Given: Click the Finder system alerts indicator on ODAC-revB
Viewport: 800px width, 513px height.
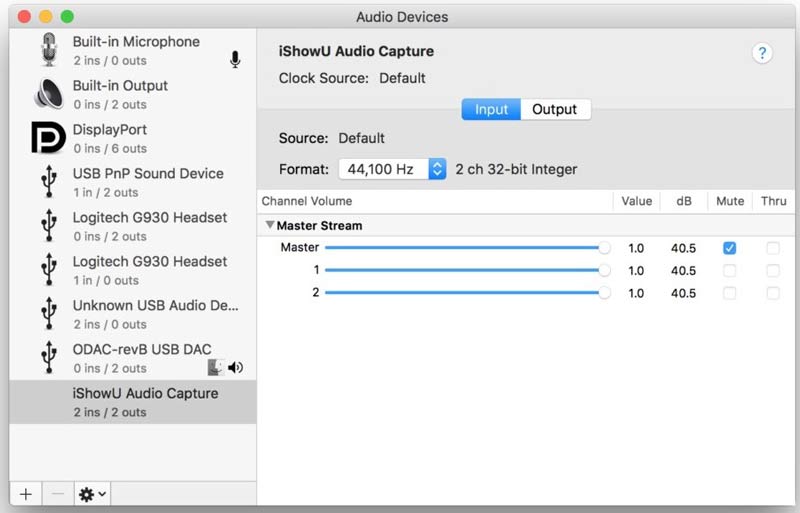Looking at the screenshot, I should pos(215,368).
